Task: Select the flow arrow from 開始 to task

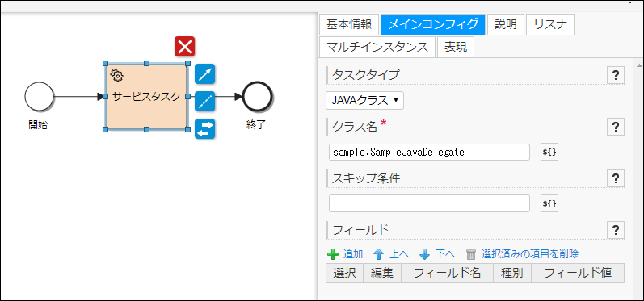Action: point(78,97)
